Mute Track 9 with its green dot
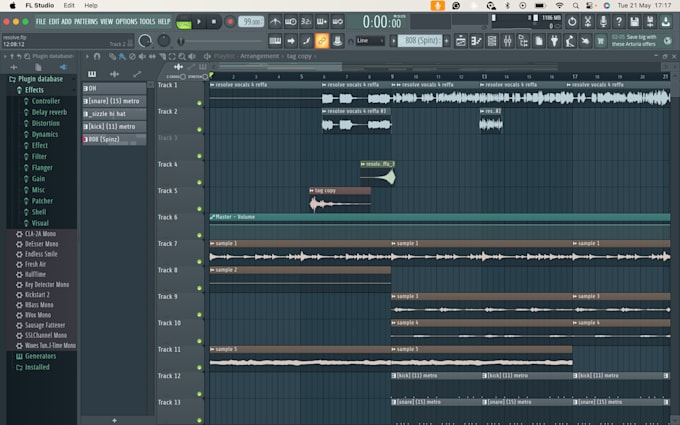Screen dimensions: 680x425 click(x=199, y=315)
